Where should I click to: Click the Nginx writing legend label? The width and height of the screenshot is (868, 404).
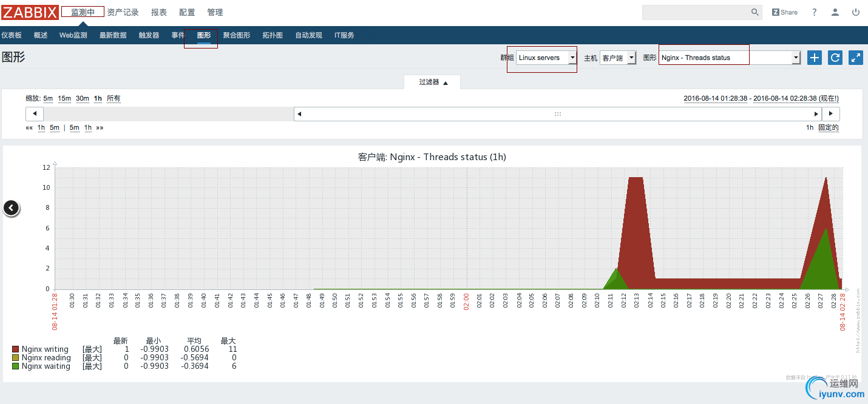(45, 349)
